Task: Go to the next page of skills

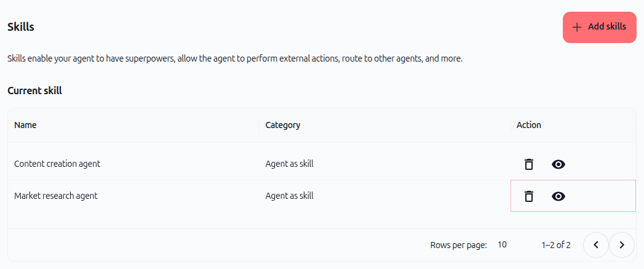Action: [x=621, y=245]
